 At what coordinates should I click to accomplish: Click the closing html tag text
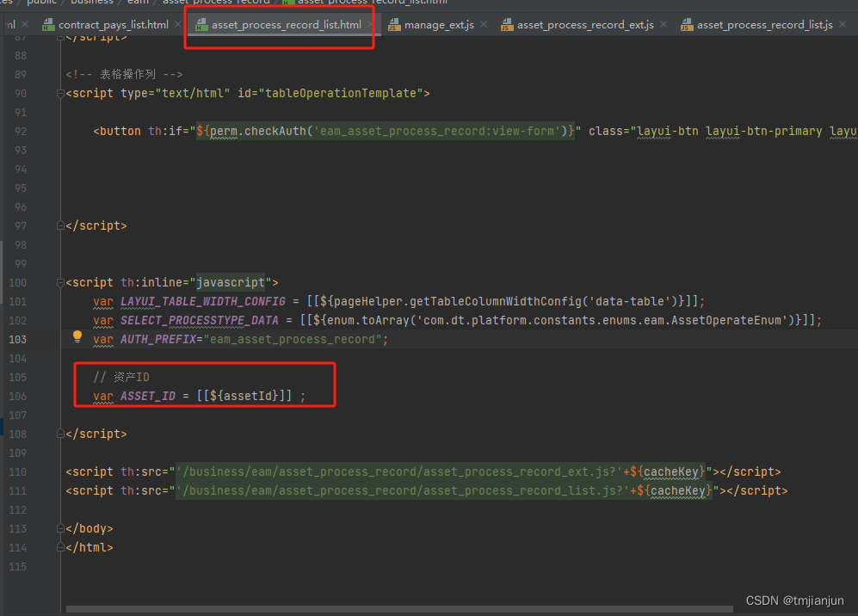90,548
